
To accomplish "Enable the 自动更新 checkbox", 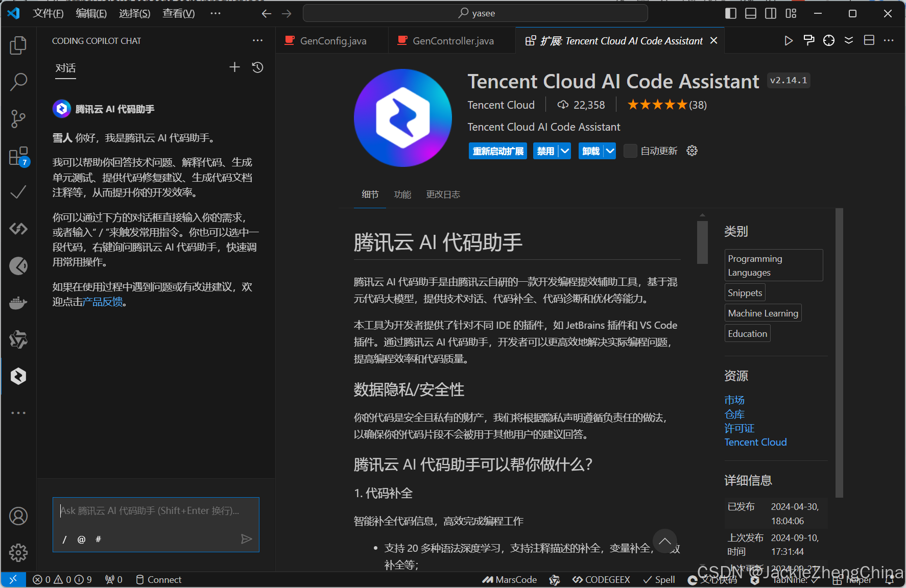I will tap(630, 151).
